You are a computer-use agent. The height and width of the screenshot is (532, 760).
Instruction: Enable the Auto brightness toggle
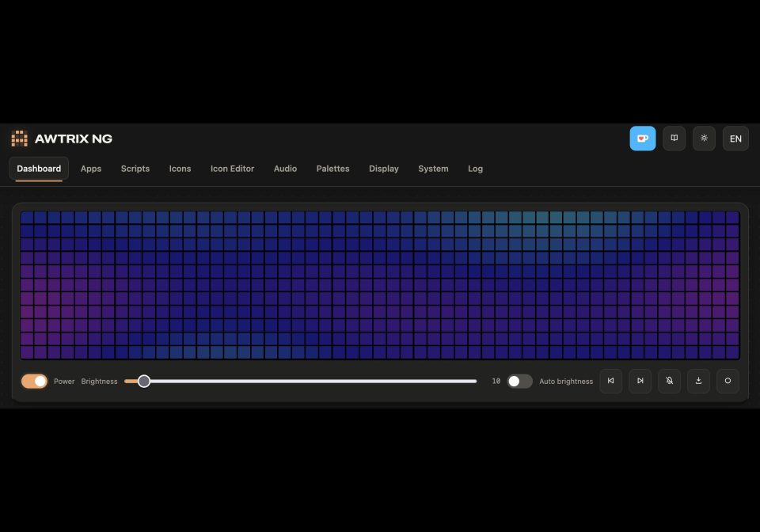(519, 382)
